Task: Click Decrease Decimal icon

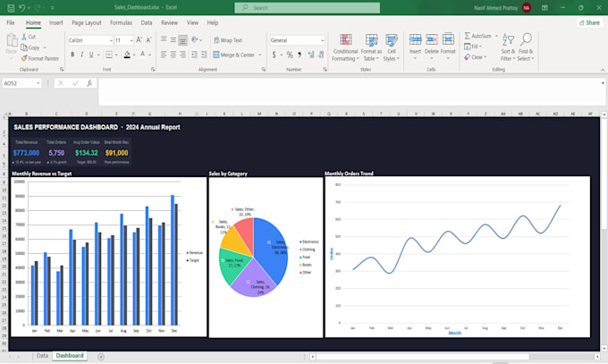Action: pyautogui.click(x=321, y=55)
